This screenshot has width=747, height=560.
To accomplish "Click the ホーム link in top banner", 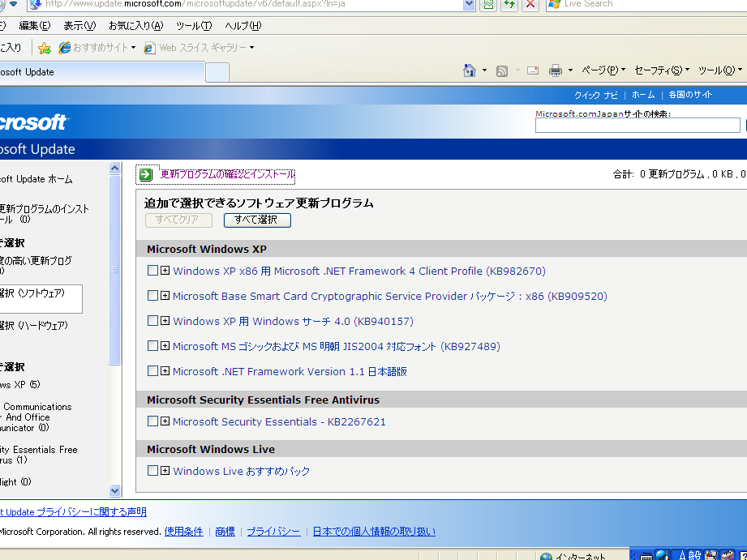I will [x=643, y=95].
